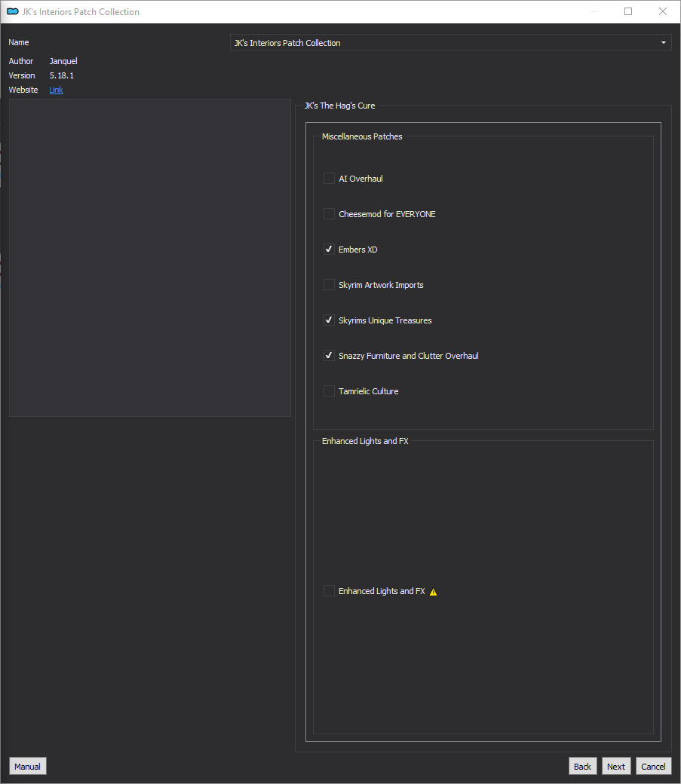Image resolution: width=681 pixels, height=784 pixels.
Task: Enable the AI Overhaul patch checkbox
Action: point(329,179)
